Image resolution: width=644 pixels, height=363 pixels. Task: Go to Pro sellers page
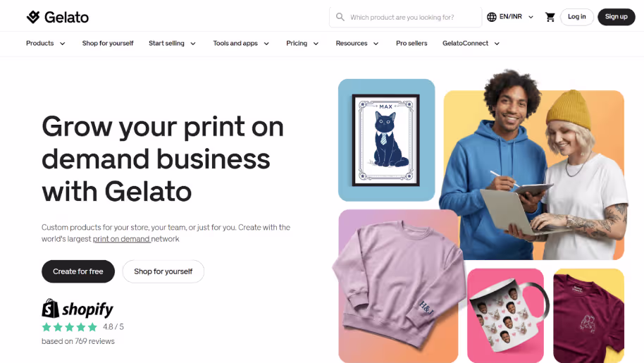pos(411,43)
